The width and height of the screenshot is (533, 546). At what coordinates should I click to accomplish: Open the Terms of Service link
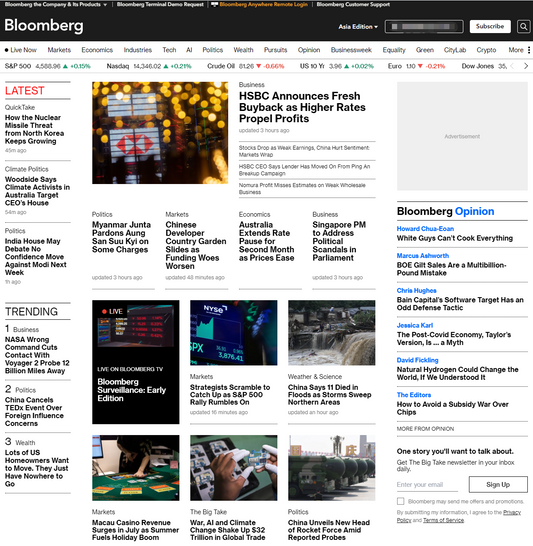coord(443,520)
